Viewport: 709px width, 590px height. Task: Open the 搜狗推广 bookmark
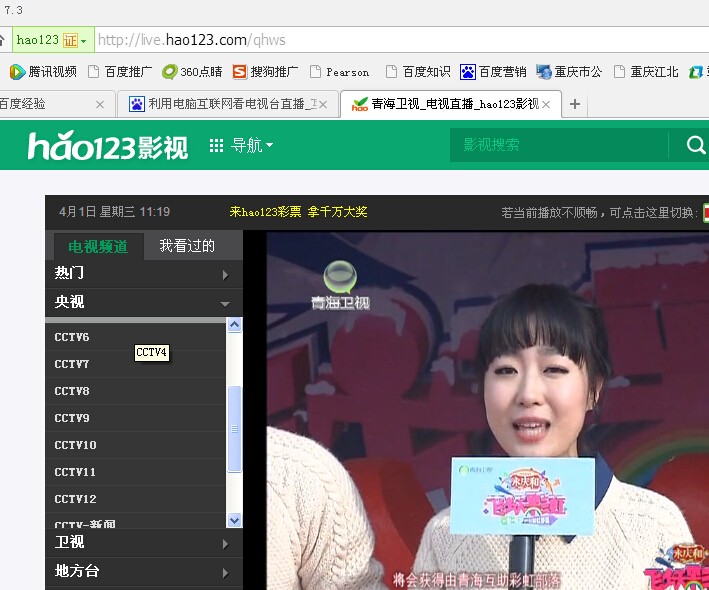point(265,72)
